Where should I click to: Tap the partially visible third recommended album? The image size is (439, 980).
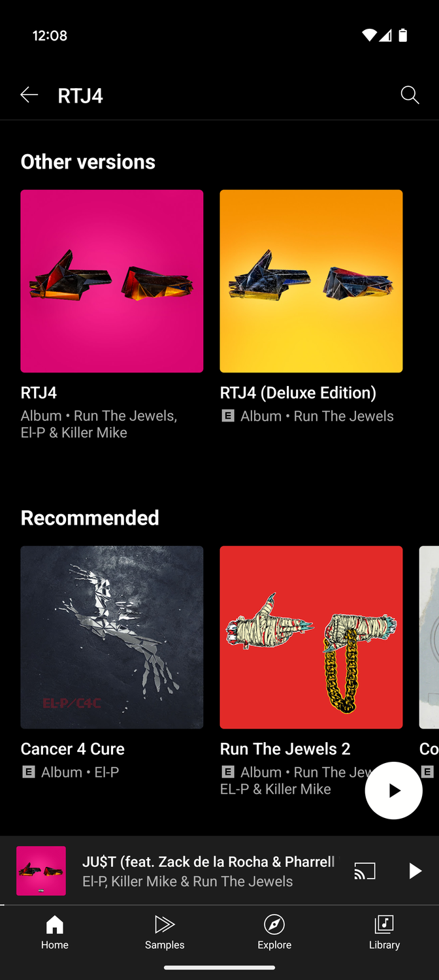pos(429,637)
